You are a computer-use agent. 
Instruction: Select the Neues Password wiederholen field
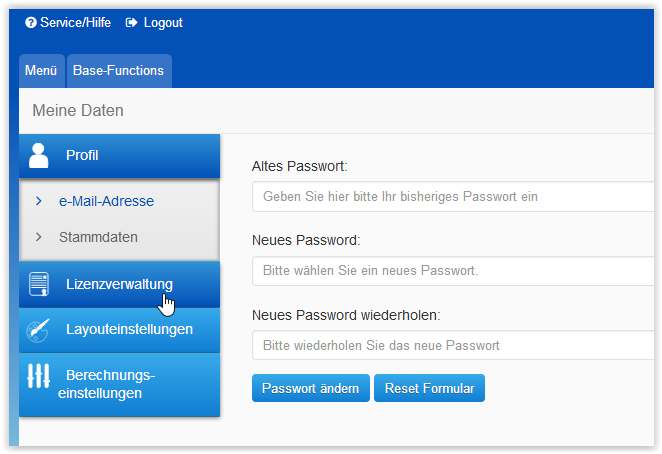pyautogui.click(x=452, y=345)
